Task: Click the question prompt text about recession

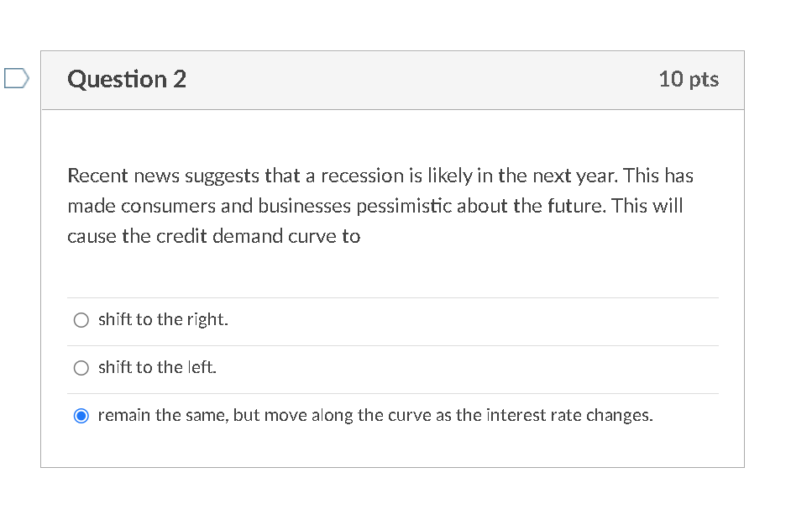Action: point(378,205)
